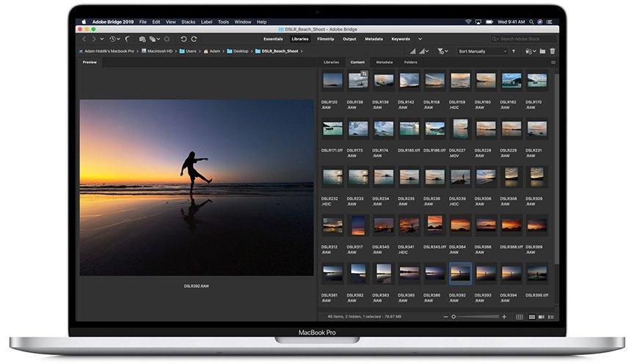The image size is (634, 364).
Task: Select the DSLR317.RAW thumbnail
Action: [358, 225]
